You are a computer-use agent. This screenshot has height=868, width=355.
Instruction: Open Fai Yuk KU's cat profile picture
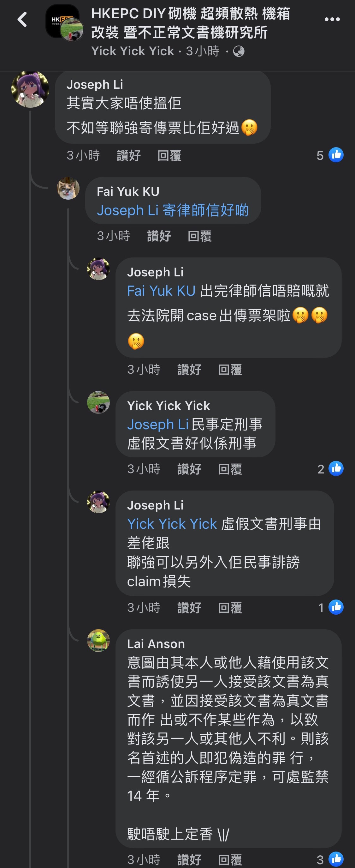click(68, 188)
